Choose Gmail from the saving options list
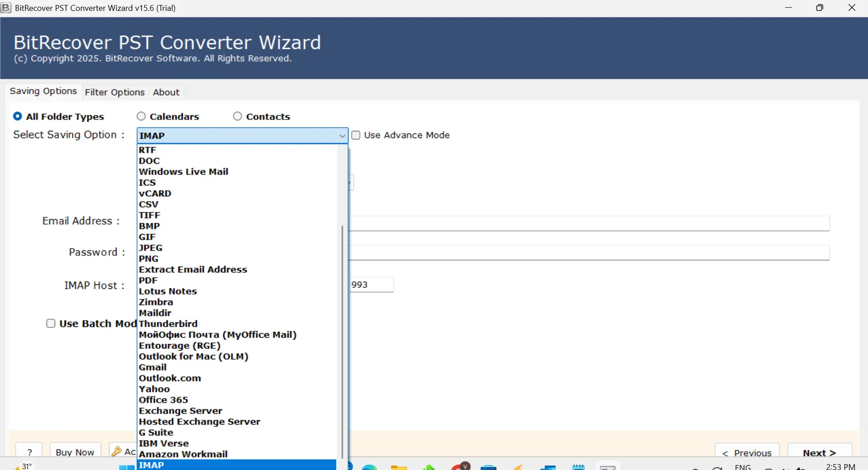868x470 pixels. click(153, 367)
